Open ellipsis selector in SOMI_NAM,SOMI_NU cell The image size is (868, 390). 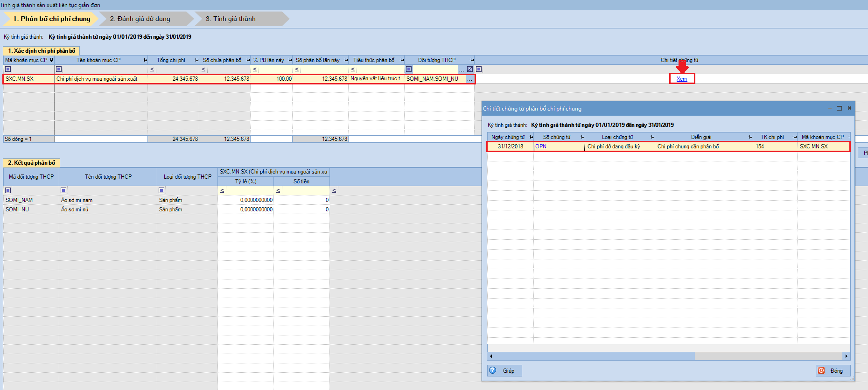click(x=470, y=79)
